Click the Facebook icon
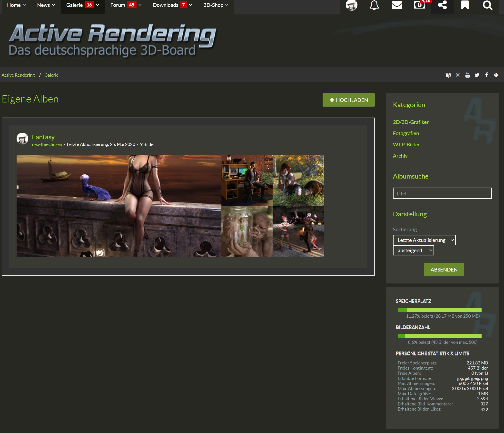This screenshot has width=504, height=433. click(486, 75)
